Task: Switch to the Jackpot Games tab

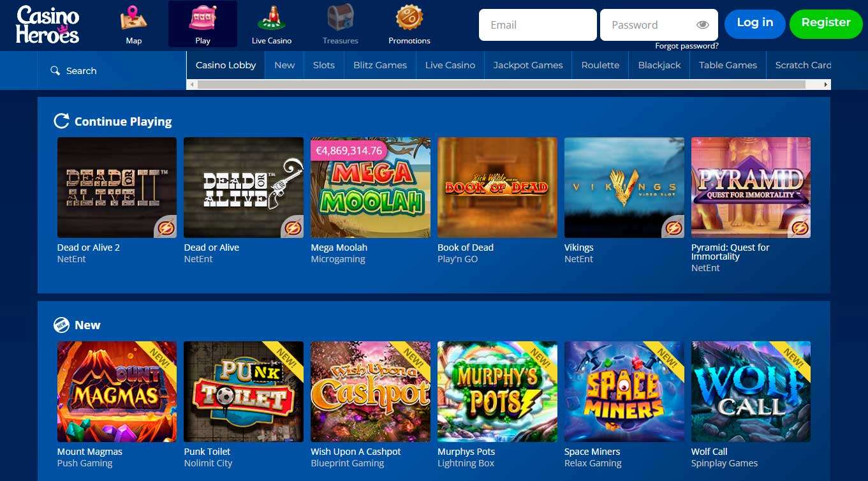Action: tap(528, 65)
